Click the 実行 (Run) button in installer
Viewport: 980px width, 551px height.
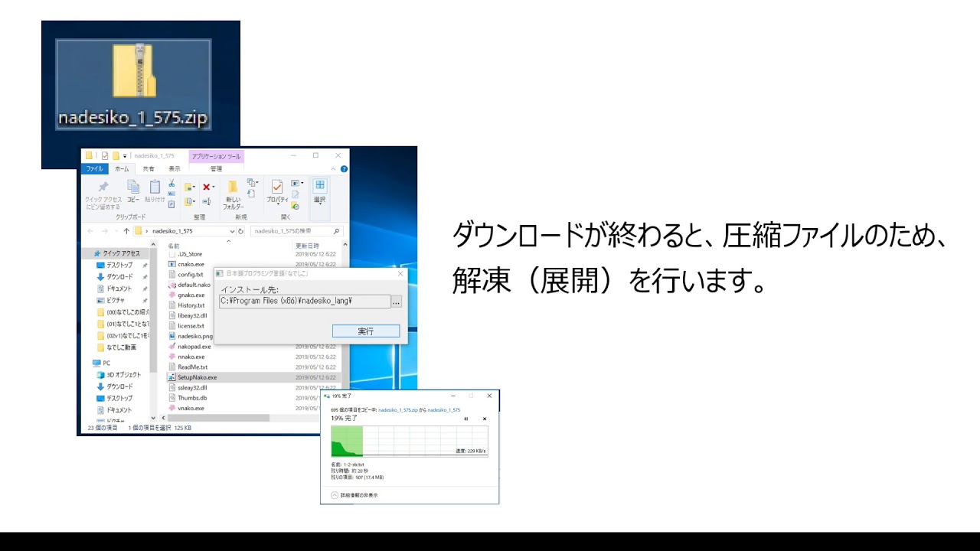(x=366, y=331)
